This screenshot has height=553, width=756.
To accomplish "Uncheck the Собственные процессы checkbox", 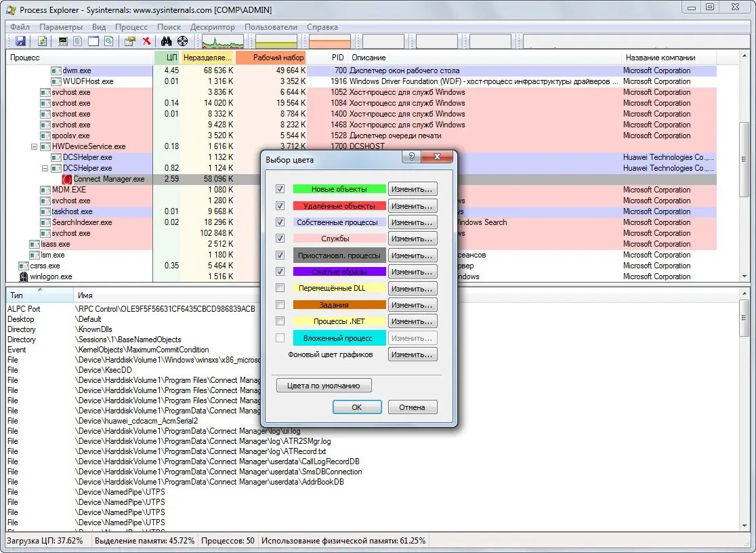I will tap(280, 222).
